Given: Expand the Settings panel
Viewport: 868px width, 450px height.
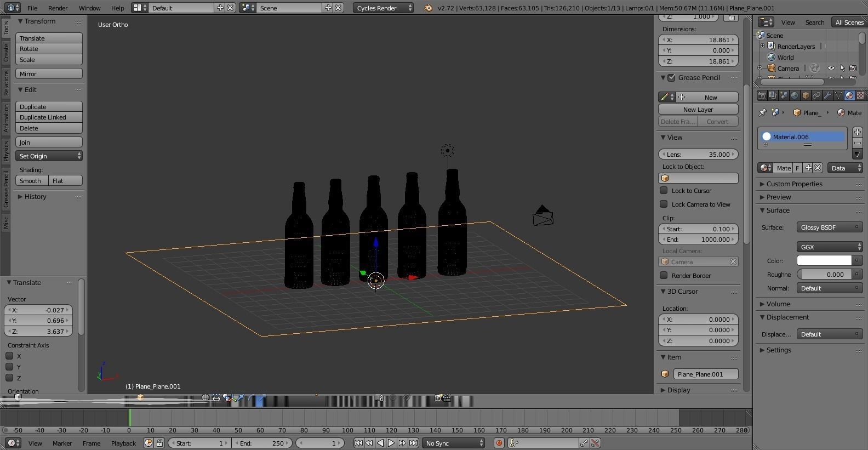Looking at the screenshot, I should click(x=778, y=350).
